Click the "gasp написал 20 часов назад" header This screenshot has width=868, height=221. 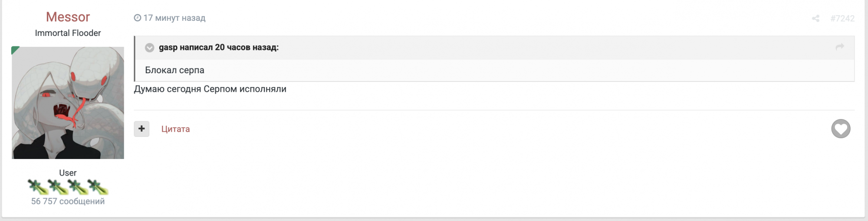tap(219, 47)
